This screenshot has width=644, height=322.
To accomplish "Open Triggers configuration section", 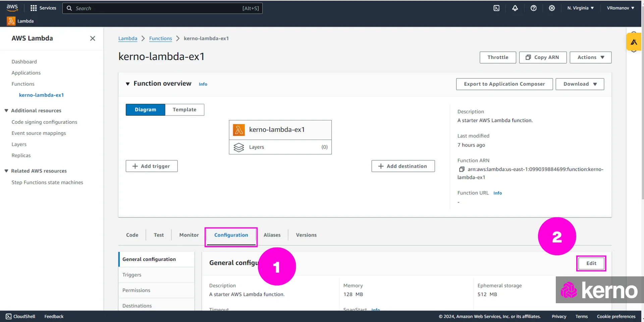I will [x=157, y=275].
